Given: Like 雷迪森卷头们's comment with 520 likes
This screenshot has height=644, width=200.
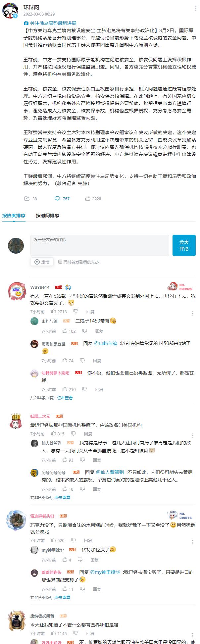Looking at the screenshot, I should coord(54,540).
